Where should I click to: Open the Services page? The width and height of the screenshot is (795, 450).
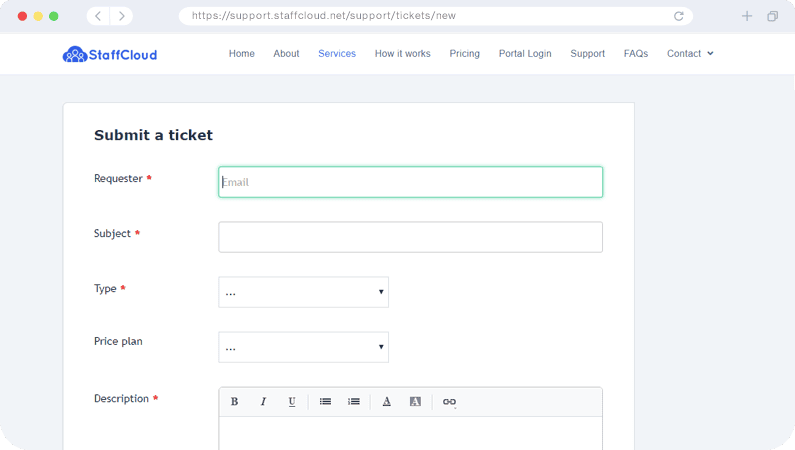337,53
